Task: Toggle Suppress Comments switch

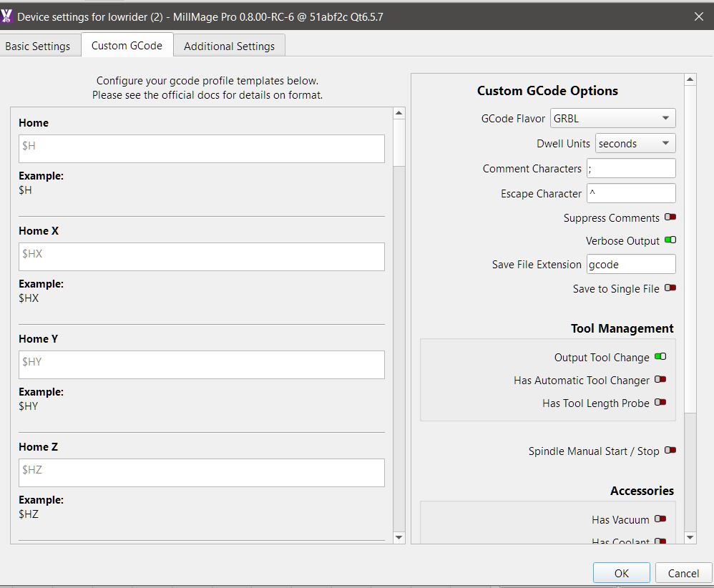Action: click(670, 217)
